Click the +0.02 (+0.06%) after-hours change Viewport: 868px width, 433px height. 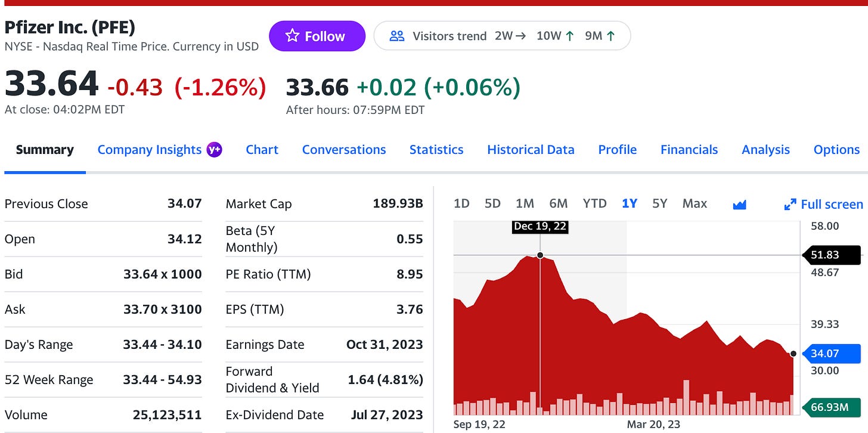coord(438,88)
